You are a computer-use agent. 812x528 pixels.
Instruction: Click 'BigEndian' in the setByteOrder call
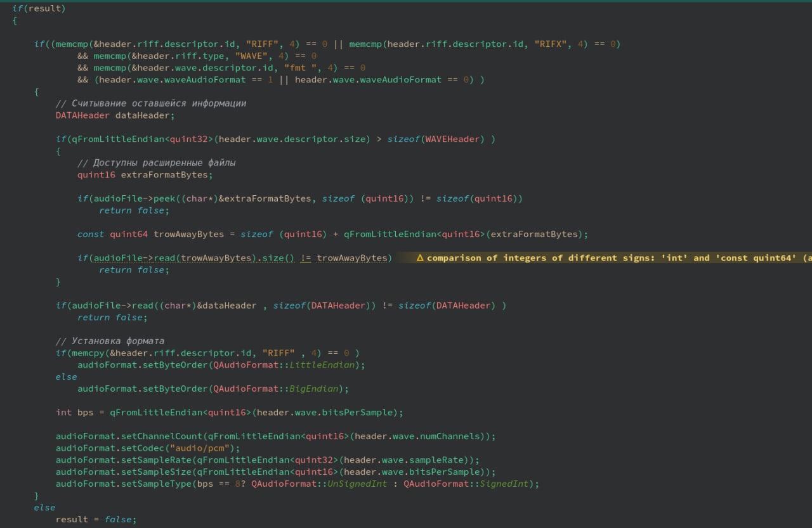[x=314, y=389]
